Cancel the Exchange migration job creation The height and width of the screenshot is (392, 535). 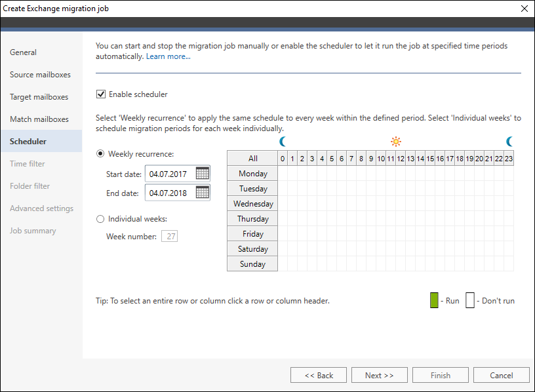tap(501, 375)
